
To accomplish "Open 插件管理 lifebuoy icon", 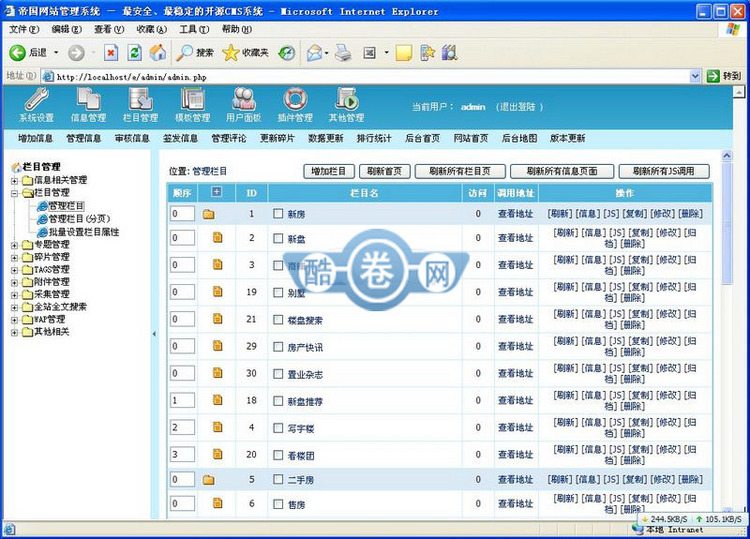I will coord(295,99).
